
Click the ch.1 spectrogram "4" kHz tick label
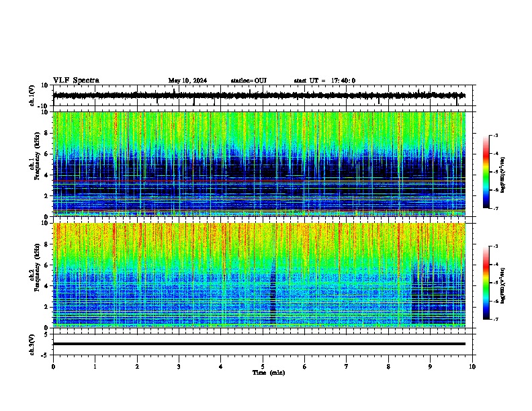46,175
